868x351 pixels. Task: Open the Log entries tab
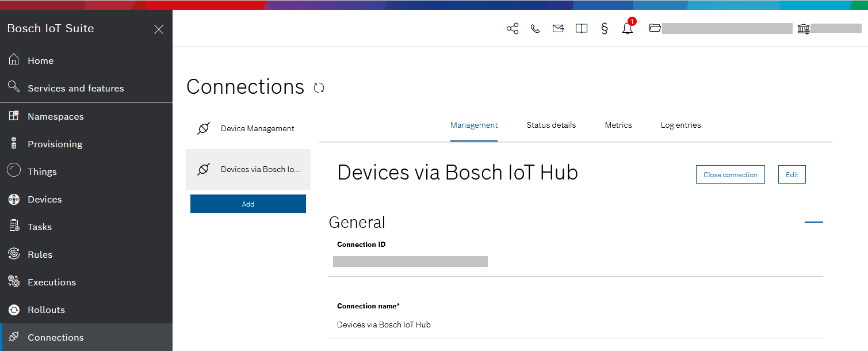coord(680,125)
